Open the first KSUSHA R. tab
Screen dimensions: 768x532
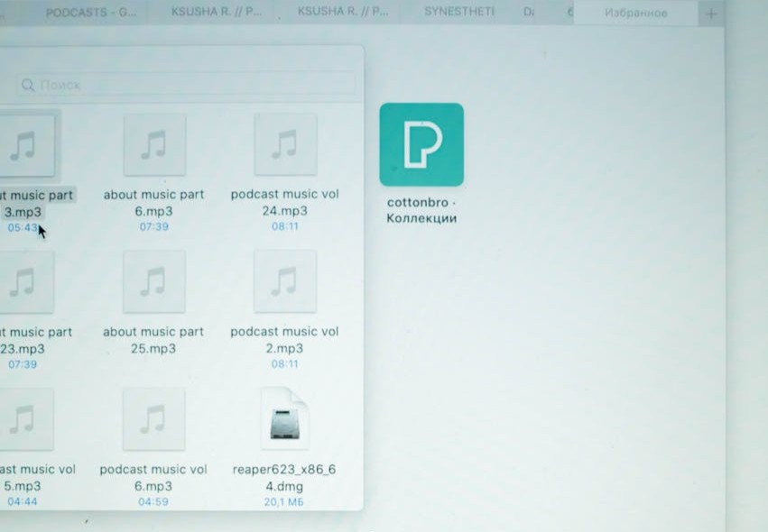(x=216, y=13)
